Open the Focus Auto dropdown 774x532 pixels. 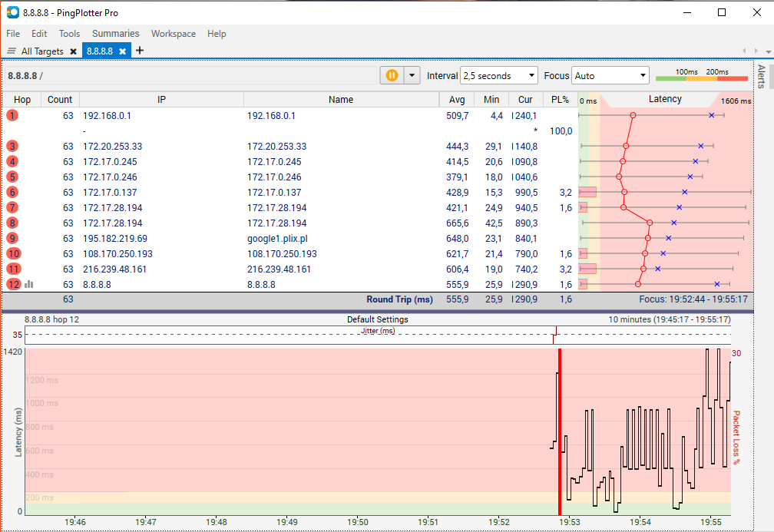(x=610, y=75)
